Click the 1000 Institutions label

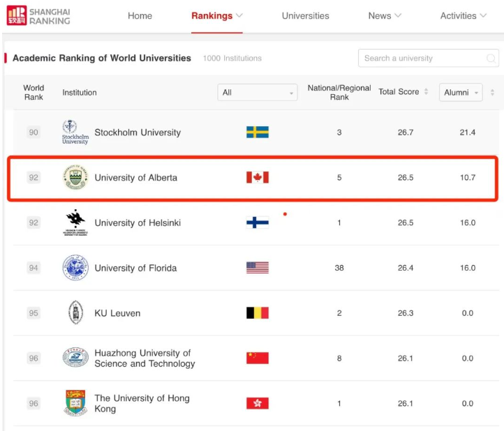232,58
